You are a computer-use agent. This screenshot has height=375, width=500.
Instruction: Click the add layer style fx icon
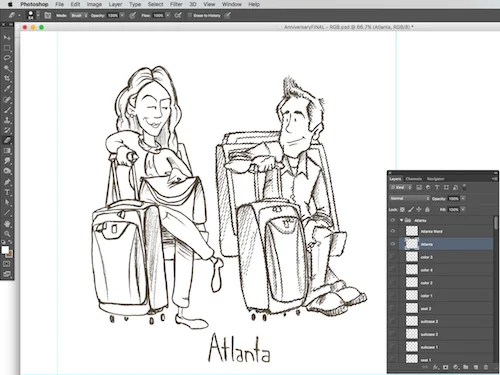click(436, 367)
